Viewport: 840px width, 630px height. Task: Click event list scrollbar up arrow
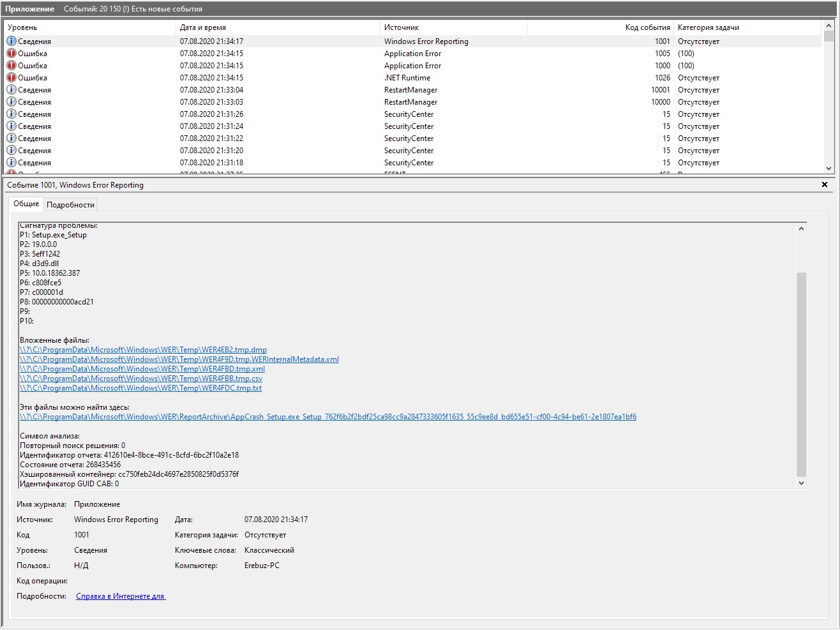[x=829, y=26]
